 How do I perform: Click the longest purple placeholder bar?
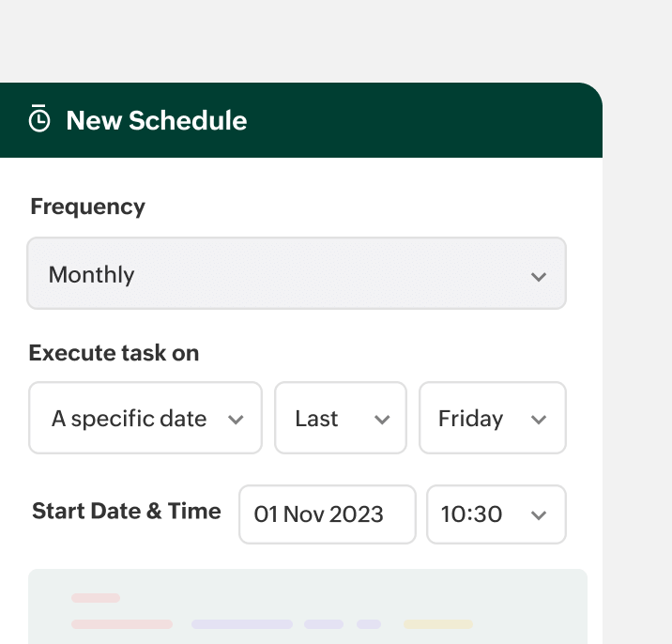pos(242,623)
